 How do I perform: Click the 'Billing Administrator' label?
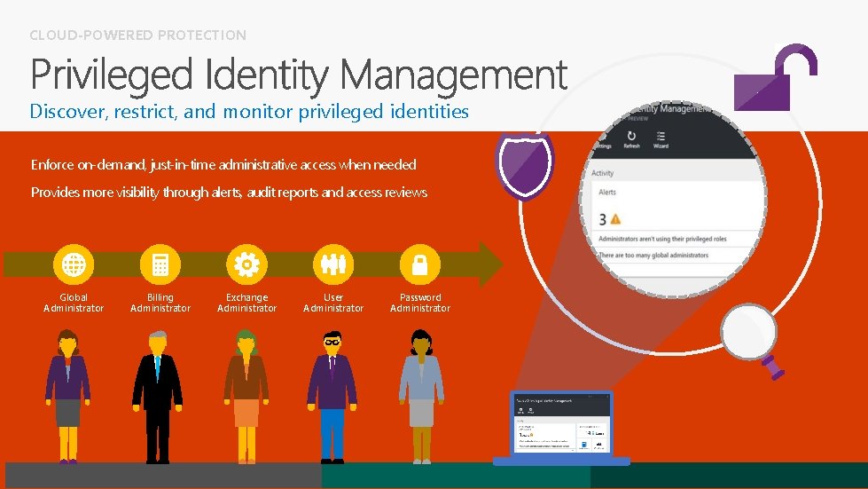click(160, 303)
